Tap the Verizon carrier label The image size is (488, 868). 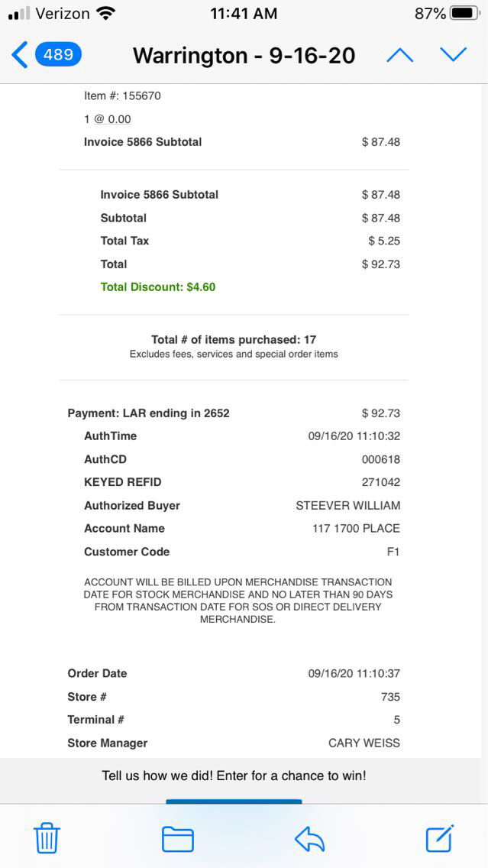click(x=63, y=14)
